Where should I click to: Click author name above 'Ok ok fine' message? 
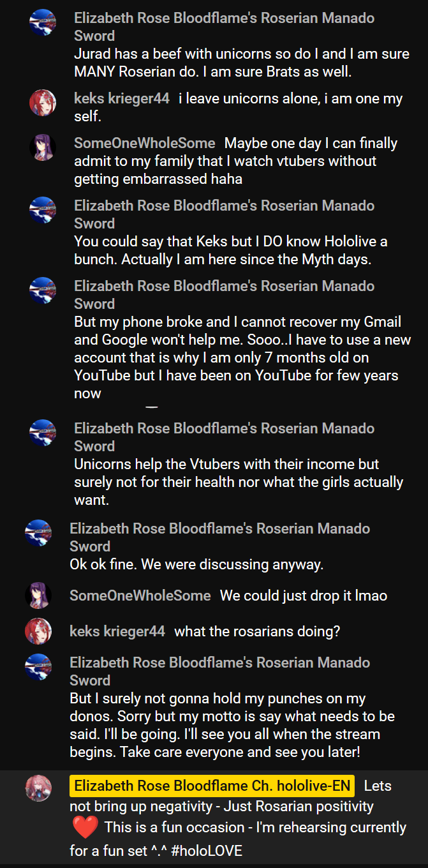(219, 537)
